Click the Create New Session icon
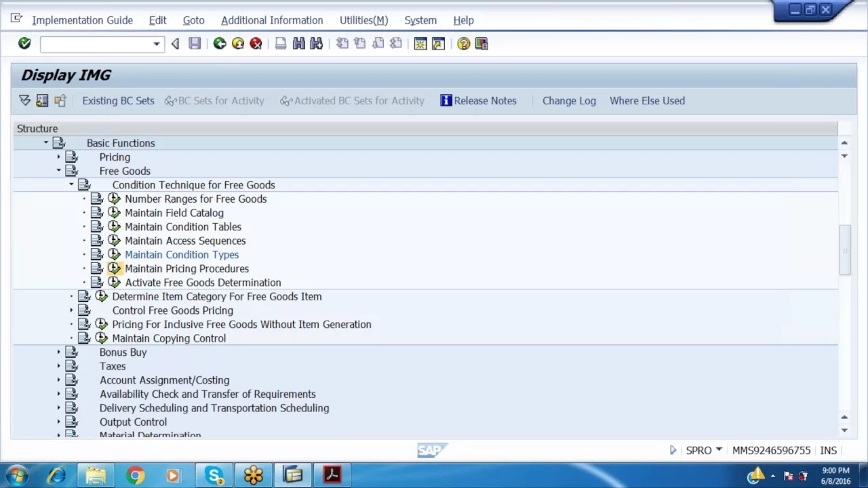Screen dimensions: 868x488 coord(420,43)
